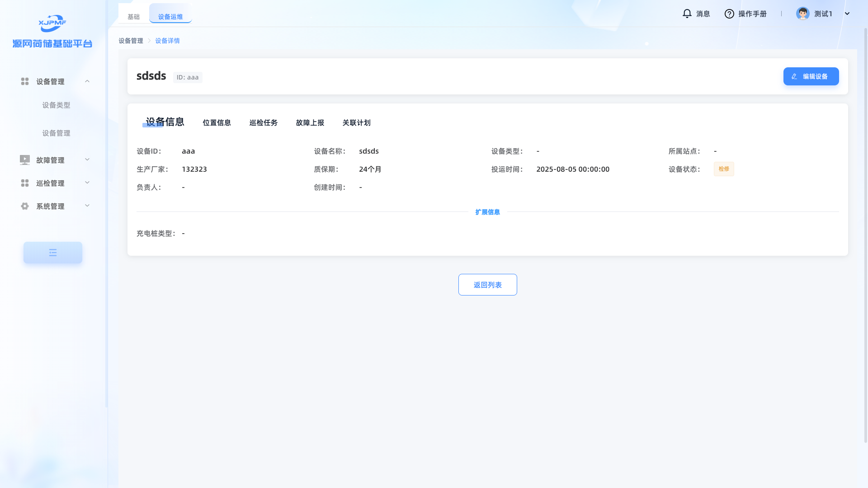
Task: Open the 设备类型 sidebar submenu item
Action: pos(56,105)
